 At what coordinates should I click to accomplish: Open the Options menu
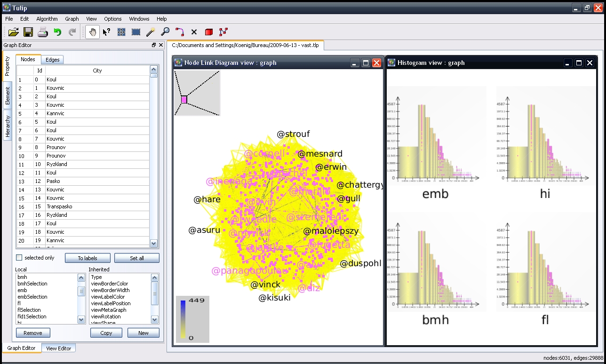pyautogui.click(x=113, y=19)
